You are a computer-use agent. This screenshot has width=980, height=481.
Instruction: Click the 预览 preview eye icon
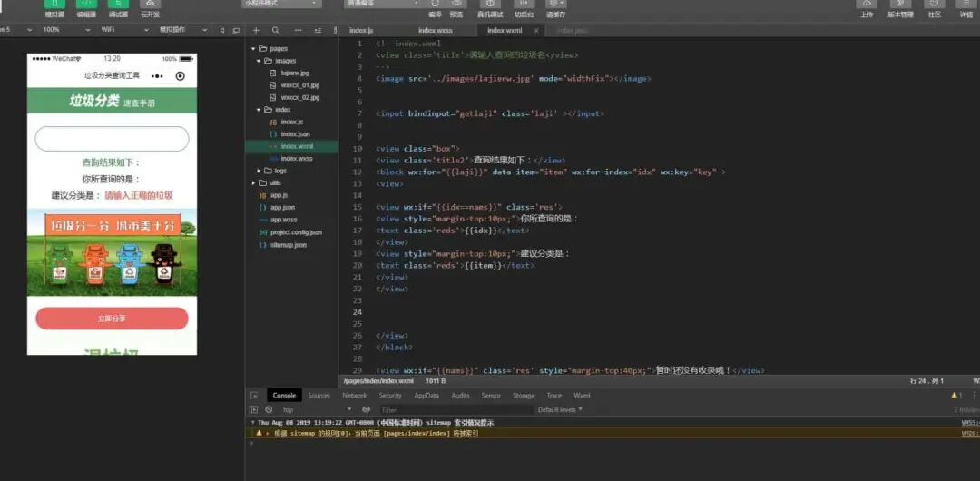click(456, 4)
